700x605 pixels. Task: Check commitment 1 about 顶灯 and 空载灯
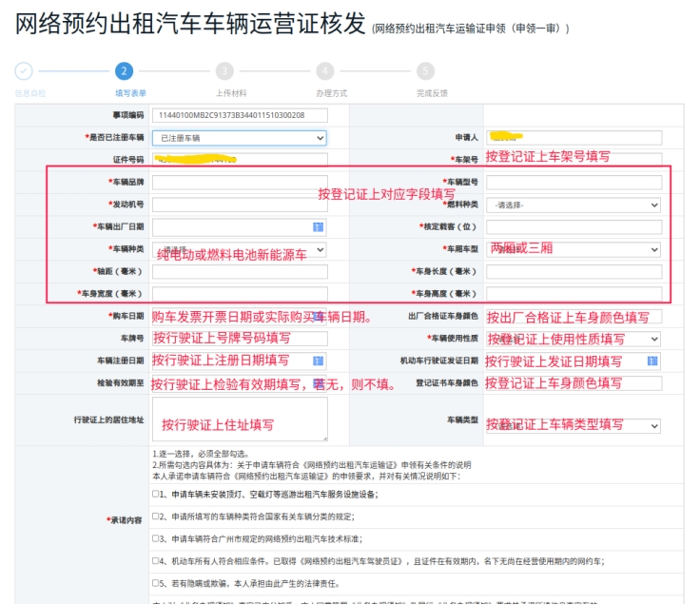point(156,495)
